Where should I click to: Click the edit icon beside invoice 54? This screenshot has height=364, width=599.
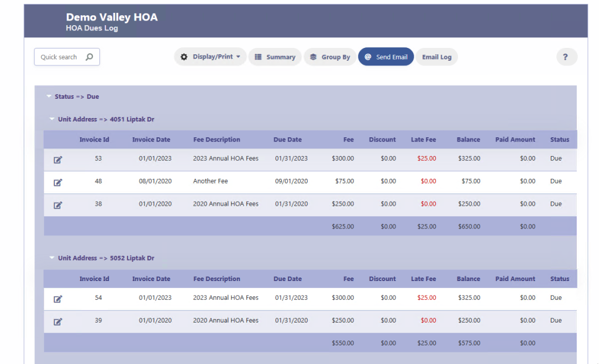(x=57, y=299)
